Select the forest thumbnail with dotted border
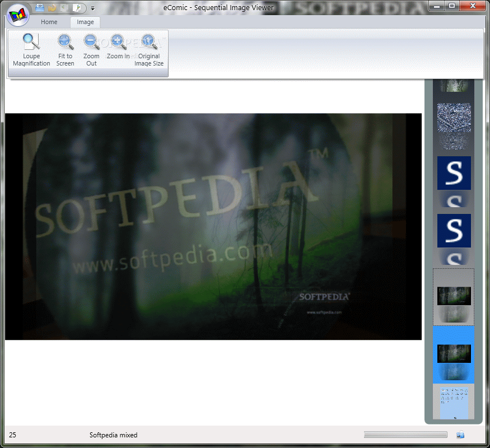 pyautogui.click(x=454, y=297)
